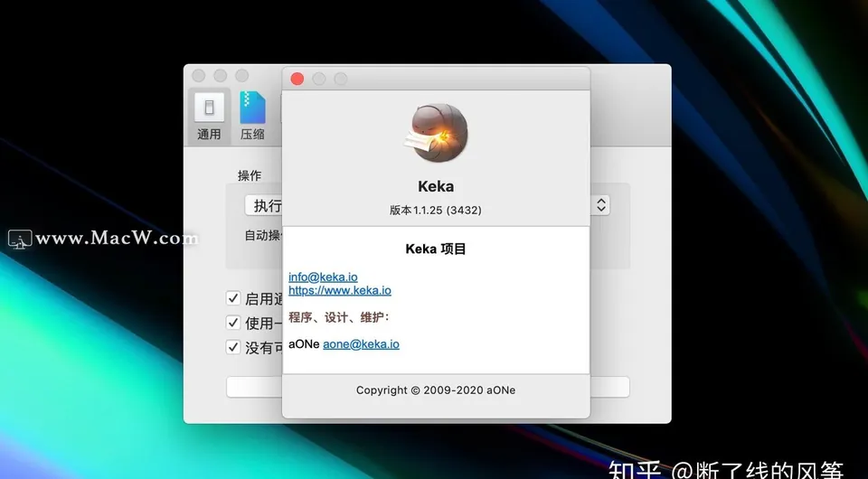Screen dimensions: 868x479
Task: Open the 压缩 Compression preferences tab
Action: (x=252, y=117)
